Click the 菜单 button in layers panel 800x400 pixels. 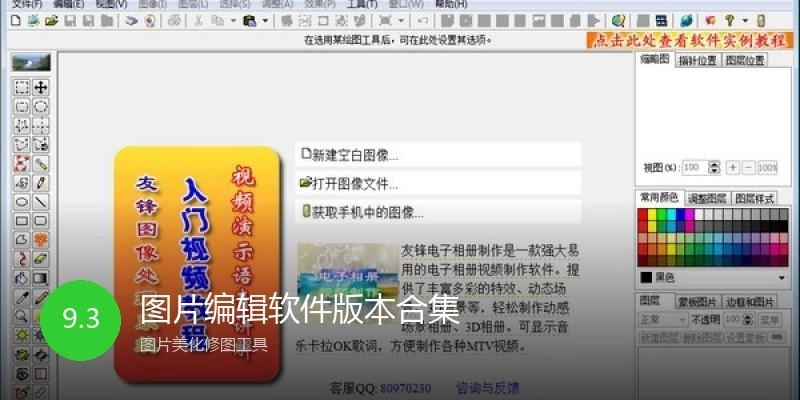(x=769, y=320)
